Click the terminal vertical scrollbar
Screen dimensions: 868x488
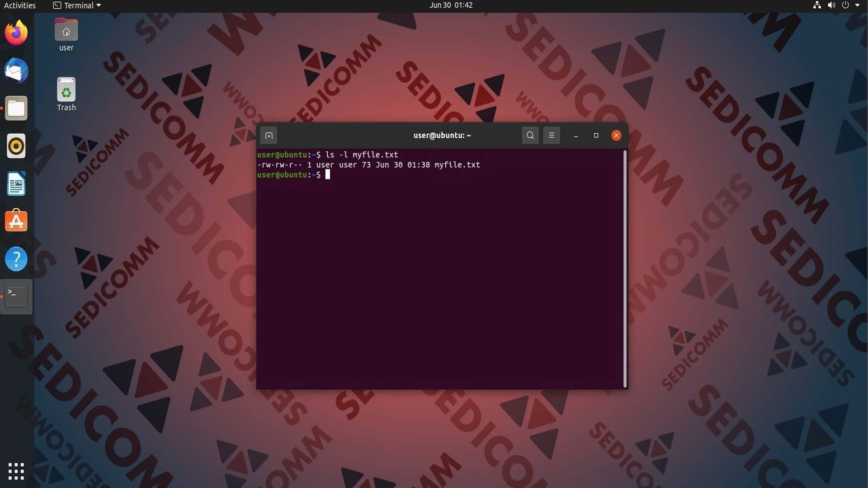coord(625,269)
